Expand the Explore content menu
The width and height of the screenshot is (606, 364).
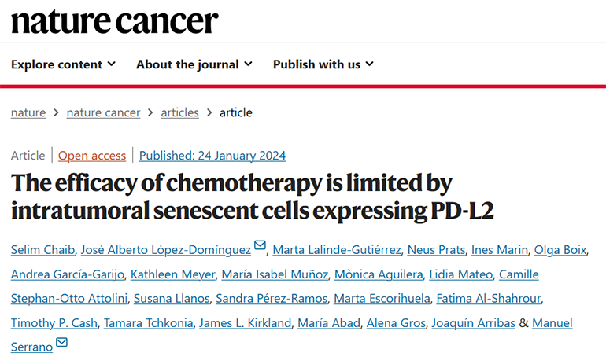point(63,64)
